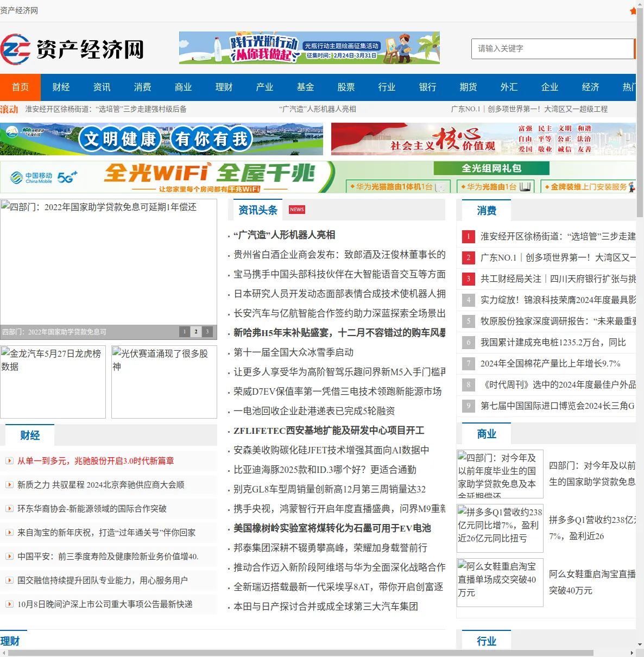Open 第十一届全国大众冰雪季启动 article
The image size is (644, 657).
click(294, 352)
